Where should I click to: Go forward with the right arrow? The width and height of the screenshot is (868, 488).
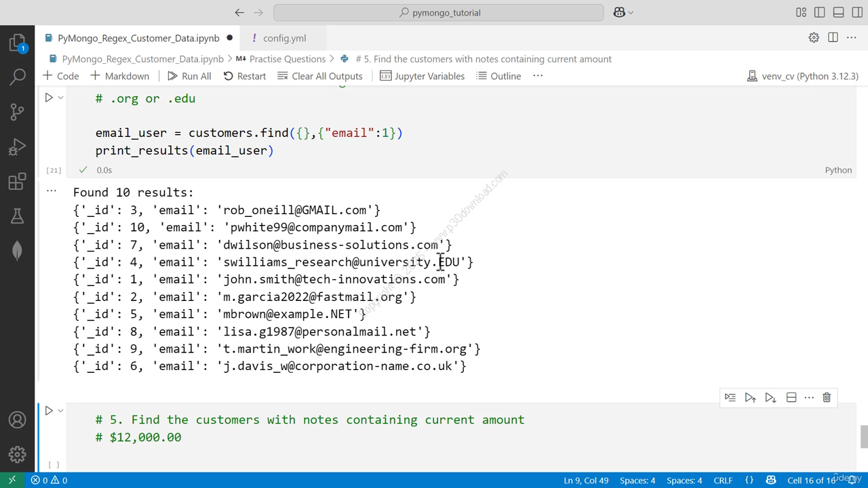[258, 12]
